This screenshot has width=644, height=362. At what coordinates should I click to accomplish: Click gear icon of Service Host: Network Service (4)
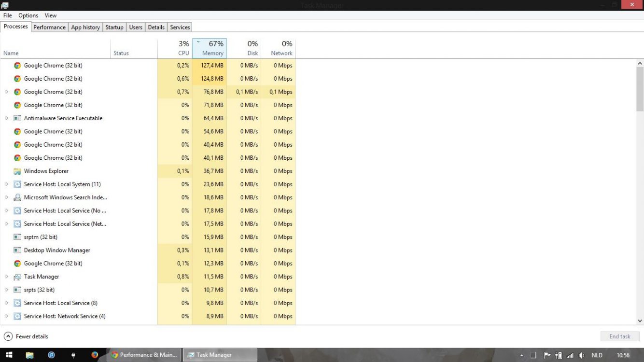[17, 316]
